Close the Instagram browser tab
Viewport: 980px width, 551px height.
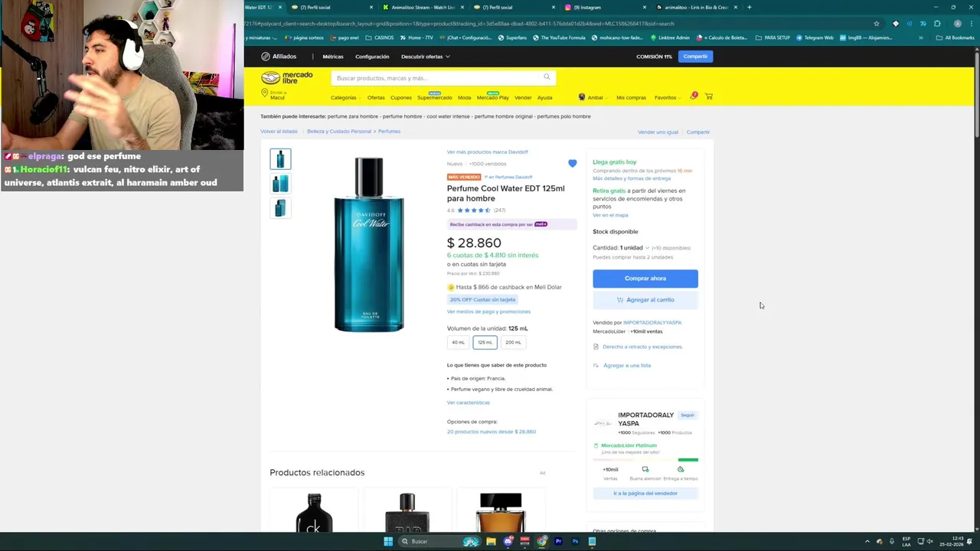click(644, 8)
